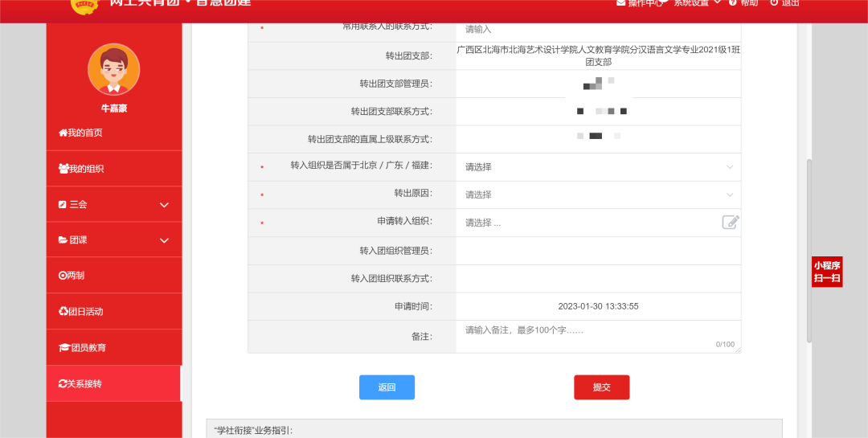Click the red 提交 button
Image resolution: width=868 pixels, height=438 pixels.
tap(601, 387)
